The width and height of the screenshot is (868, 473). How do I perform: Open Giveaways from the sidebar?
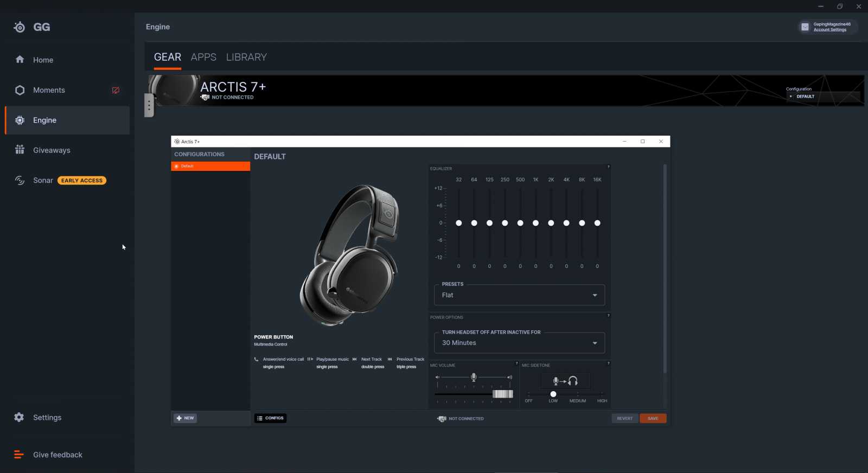[67, 150]
